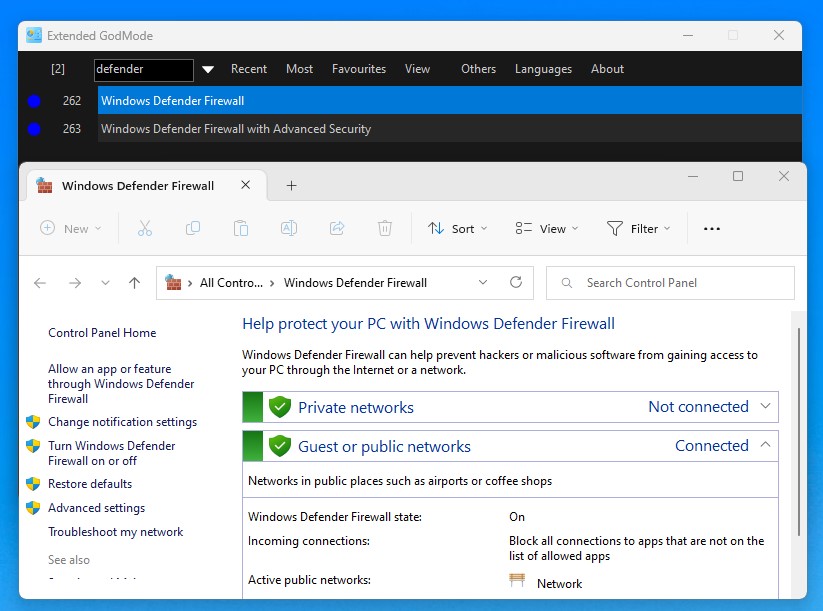The width and height of the screenshot is (823, 611).
Task: Toggle blue dot for item 263
Action: coord(34,129)
